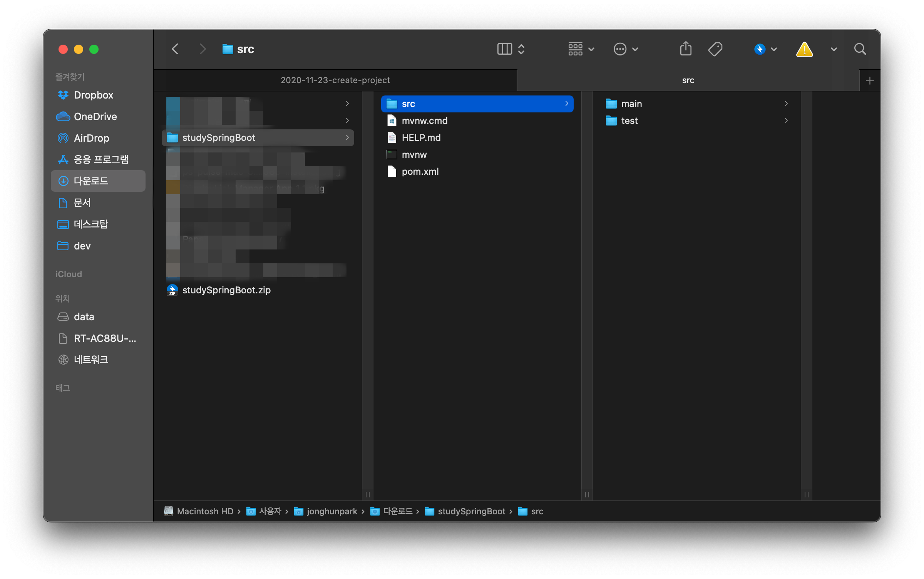Click the Tags toolbar icon
The image size is (924, 579).
click(715, 49)
